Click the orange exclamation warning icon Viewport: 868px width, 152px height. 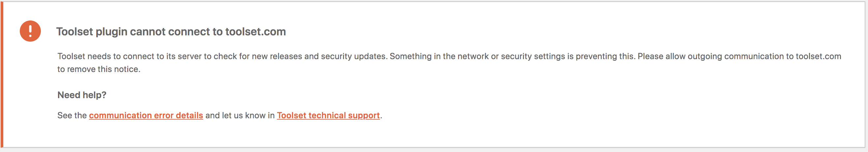[30, 31]
